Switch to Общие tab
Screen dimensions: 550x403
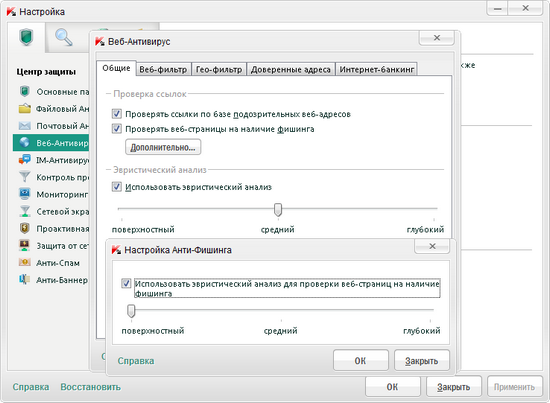click(116, 68)
